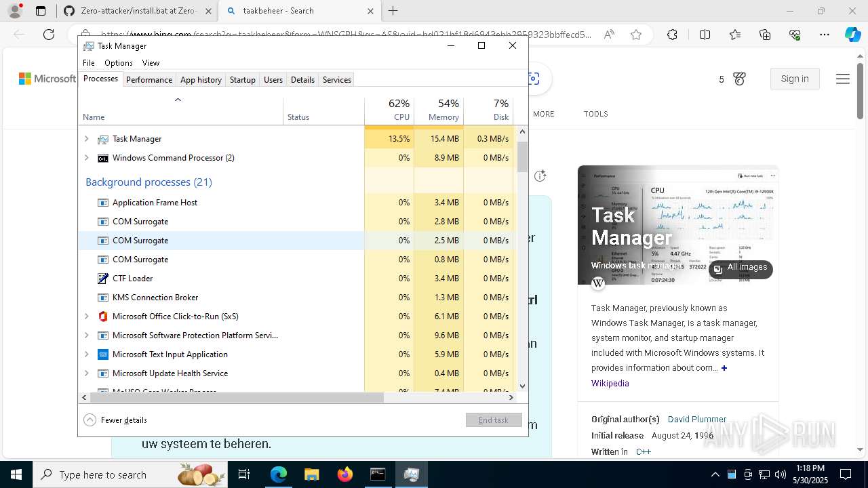Click the Bing visual search camera icon
Image resolution: width=868 pixels, height=488 pixels.
(534, 79)
